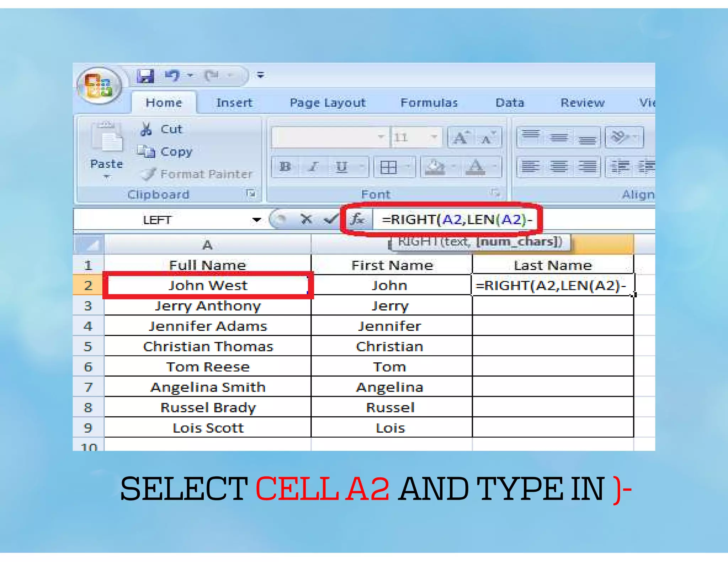Click the Enter checkmark in formula bar
Screen dimensions: 728x562
330,219
